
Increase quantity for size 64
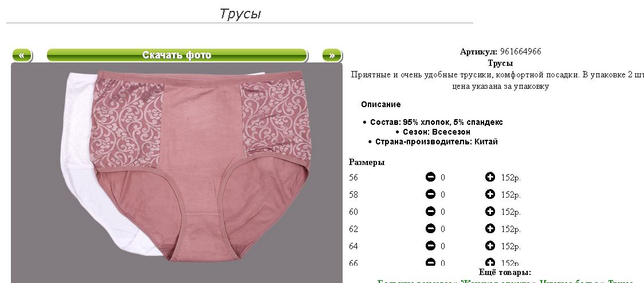tap(490, 246)
